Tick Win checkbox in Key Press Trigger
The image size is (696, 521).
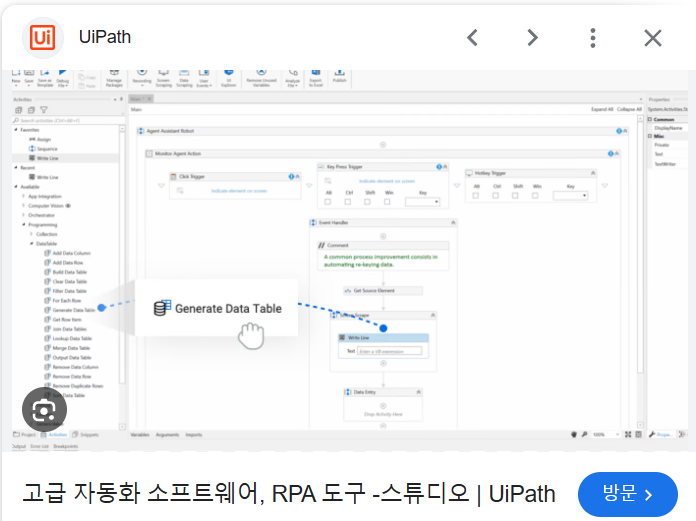point(387,202)
